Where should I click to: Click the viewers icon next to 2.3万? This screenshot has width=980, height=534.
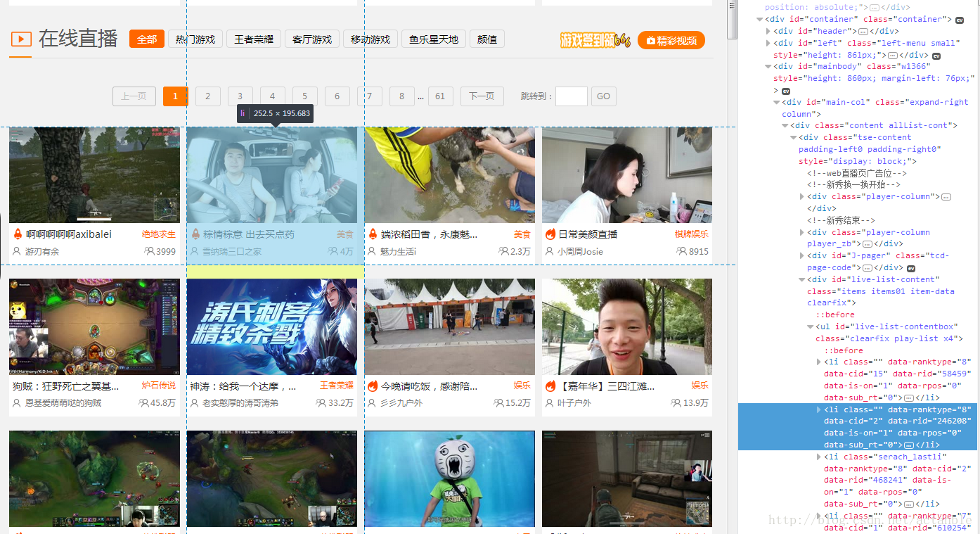click(x=503, y=251)
